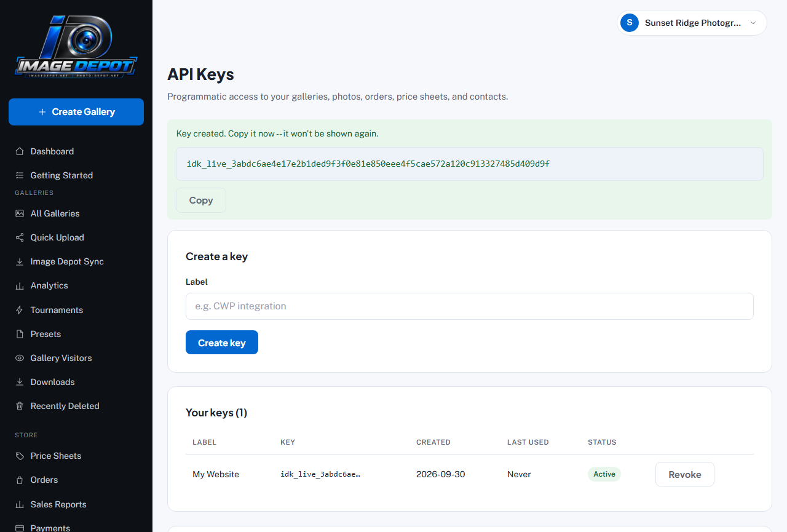The image size is (787, 532).
Task: Click the Create Gallery button
Action: click(76, 112)
